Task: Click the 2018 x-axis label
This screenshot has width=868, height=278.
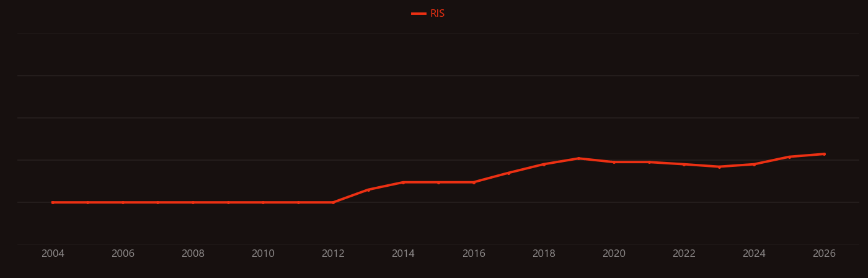Action: tap(544, 254)
